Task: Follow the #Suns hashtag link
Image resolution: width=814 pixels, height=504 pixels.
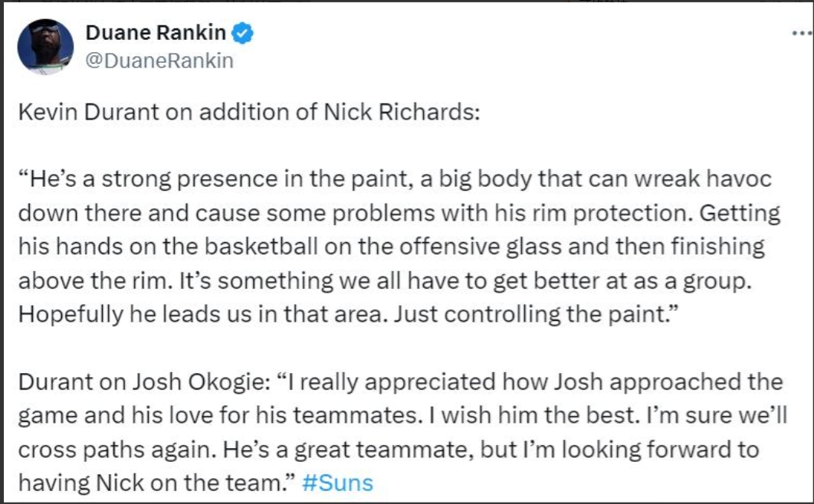Action: [x=337, y=483]
